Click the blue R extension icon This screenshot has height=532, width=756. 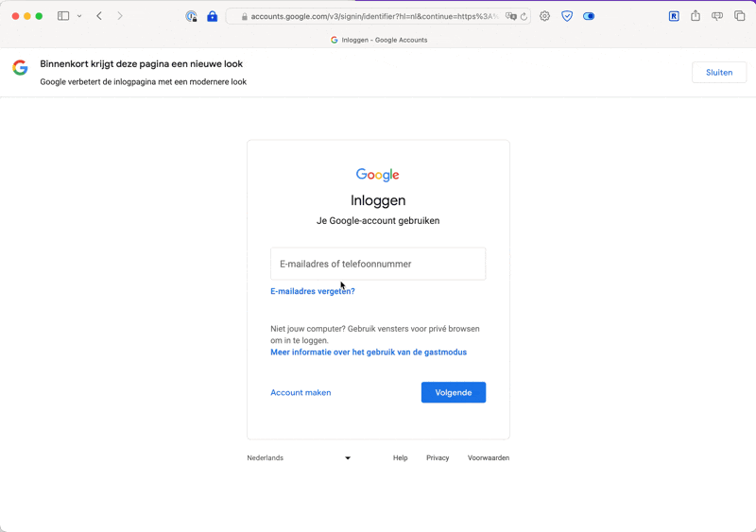point(674,16)
